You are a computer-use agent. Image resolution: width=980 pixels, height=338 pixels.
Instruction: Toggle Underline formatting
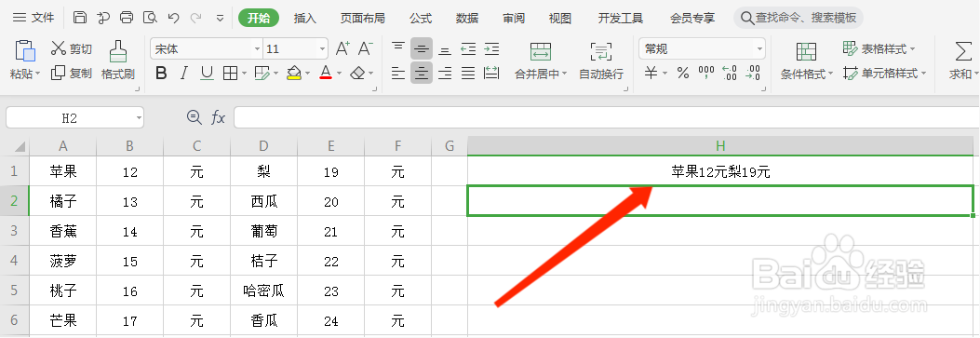point(207,74)
